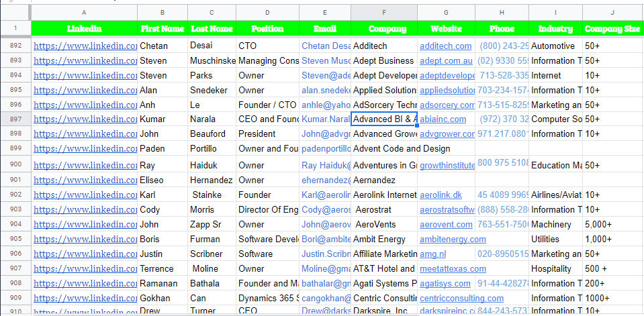Select the Ambit Energy company cell
This screenshot has width=644, height=316.
tap(384, 239)
